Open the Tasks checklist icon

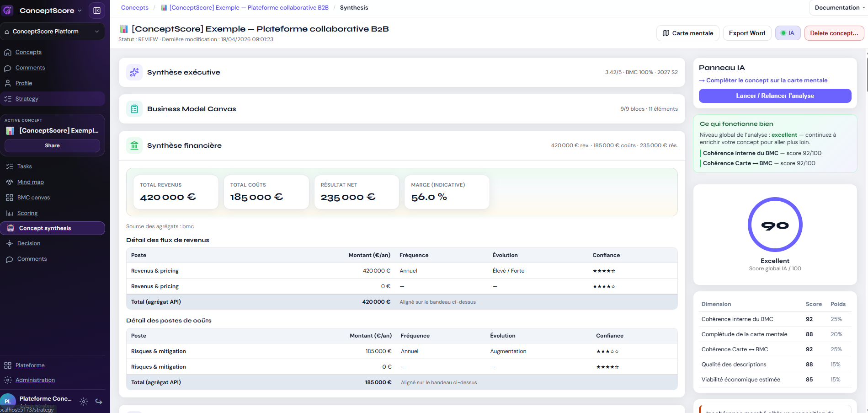10,166
